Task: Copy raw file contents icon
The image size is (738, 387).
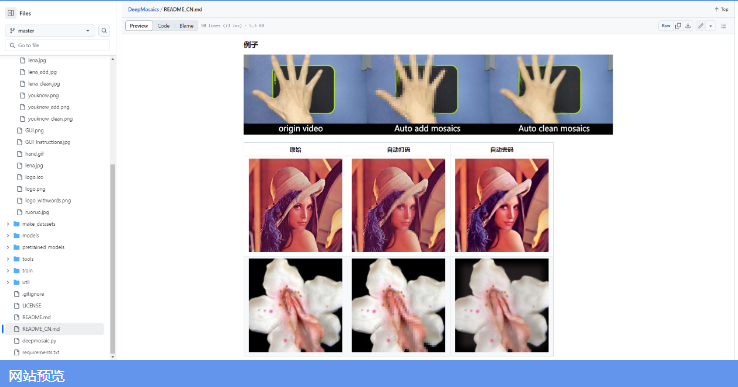Action: point(678,26)
